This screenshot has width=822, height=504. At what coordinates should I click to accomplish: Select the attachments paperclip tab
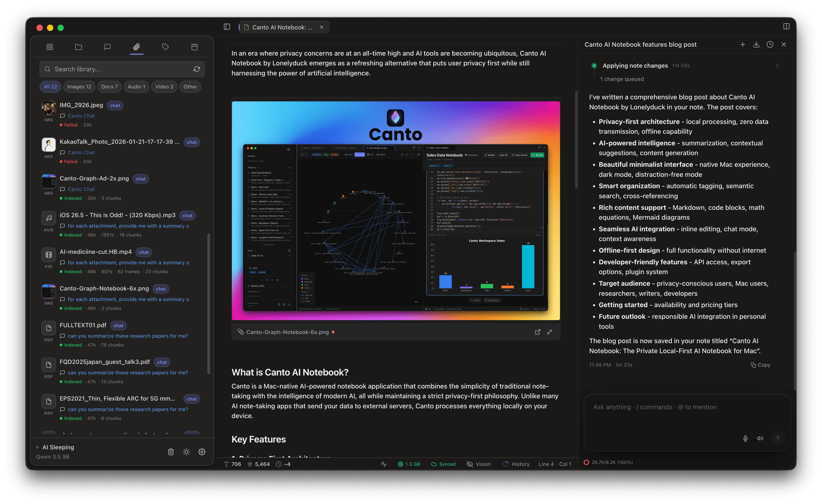[x=136, y=47]
